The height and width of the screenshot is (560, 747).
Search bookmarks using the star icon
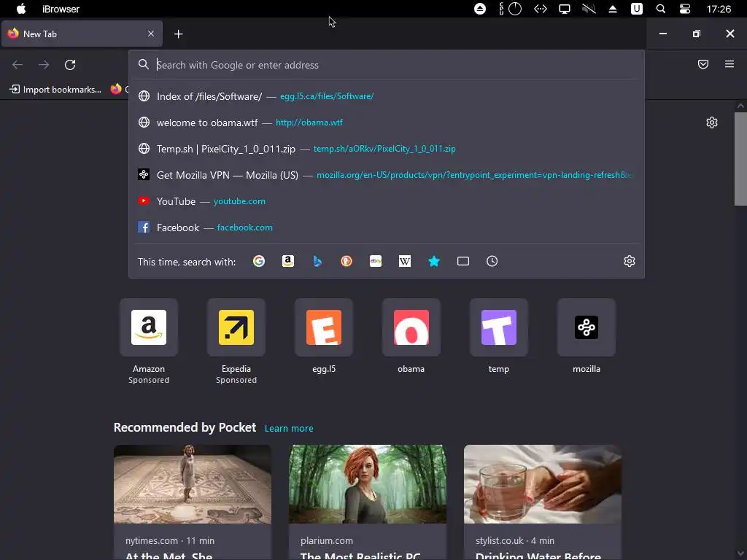tap(434, 261)
